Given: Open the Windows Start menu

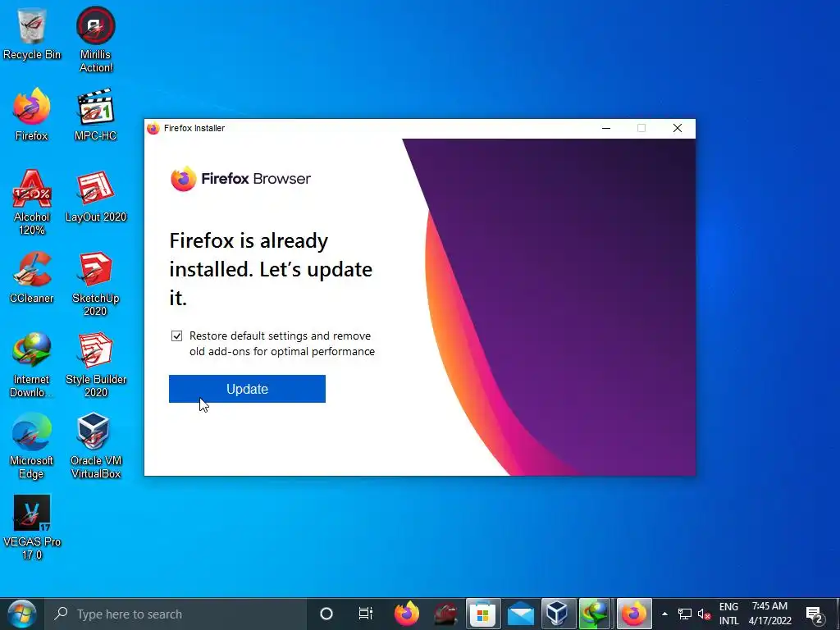Looking at the screenshot, I should [x=22, y=614].
